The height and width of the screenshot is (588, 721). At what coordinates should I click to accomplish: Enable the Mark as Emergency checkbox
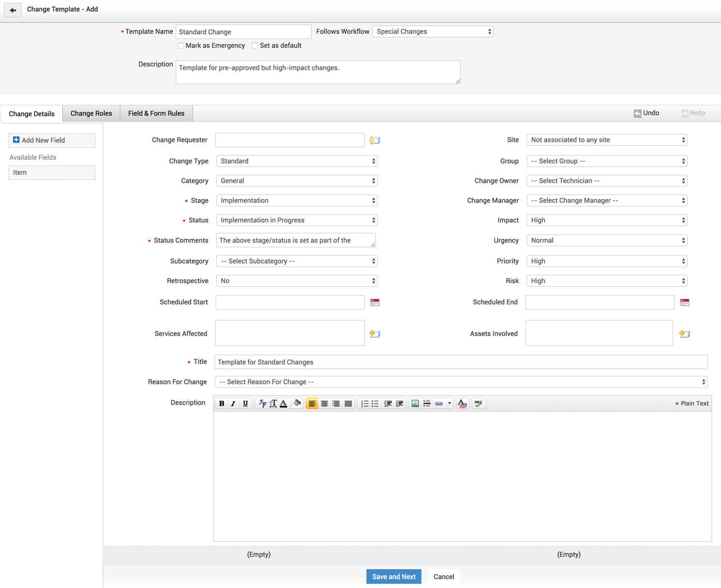pos(181,46)
